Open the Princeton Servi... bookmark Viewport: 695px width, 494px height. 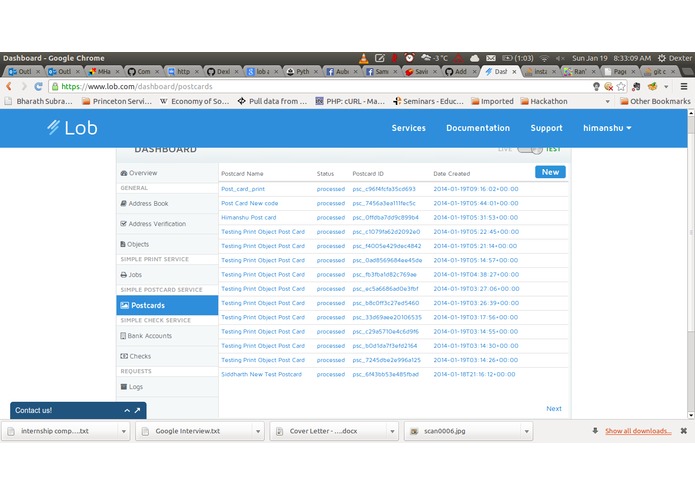(x=117, y=101)
